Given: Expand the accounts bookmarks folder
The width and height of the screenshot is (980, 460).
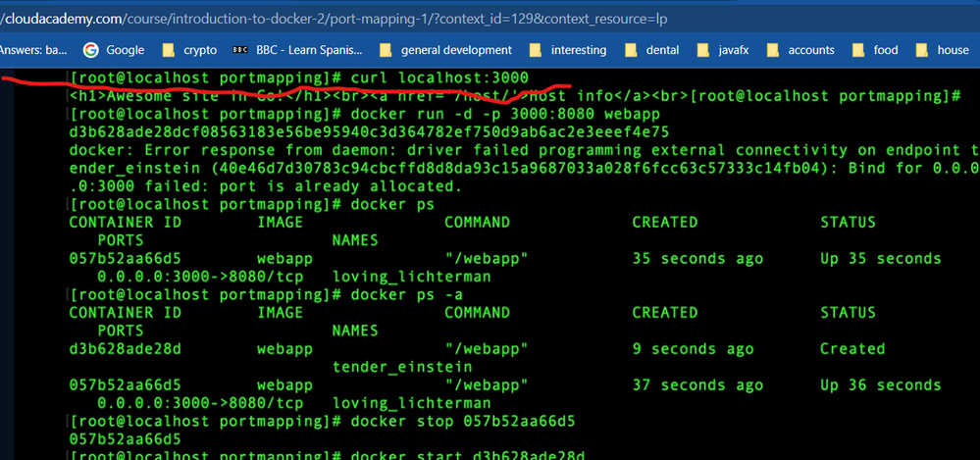Looking at the screenshot, I should point(800,50).
